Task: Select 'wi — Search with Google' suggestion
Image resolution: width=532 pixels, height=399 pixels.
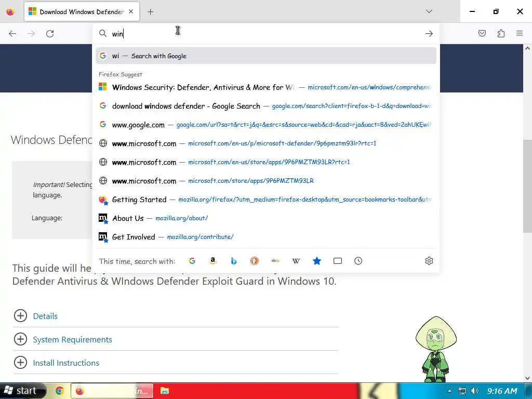Action: 266,56
